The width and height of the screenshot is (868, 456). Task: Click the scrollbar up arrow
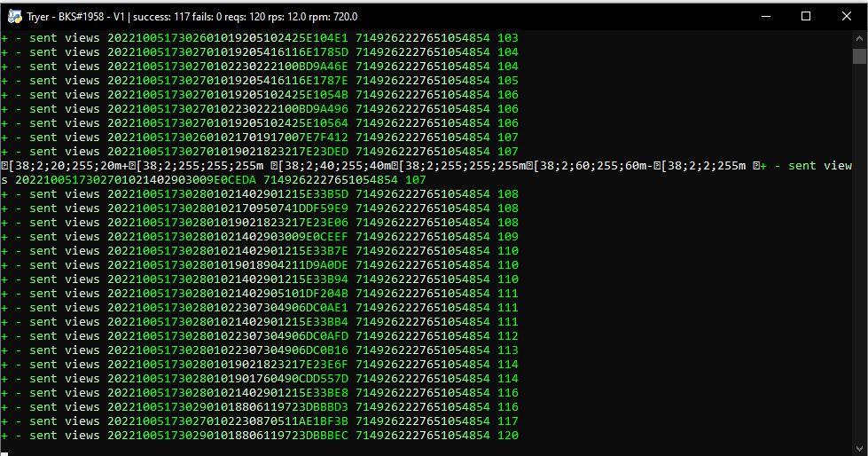pyautogui.click(x=859, y=38)
